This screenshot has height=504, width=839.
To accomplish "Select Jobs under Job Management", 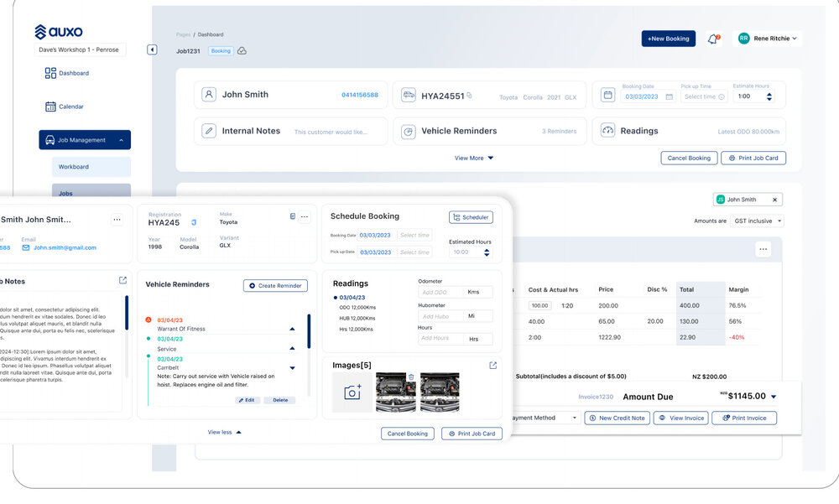I will (x=91, y=191).
